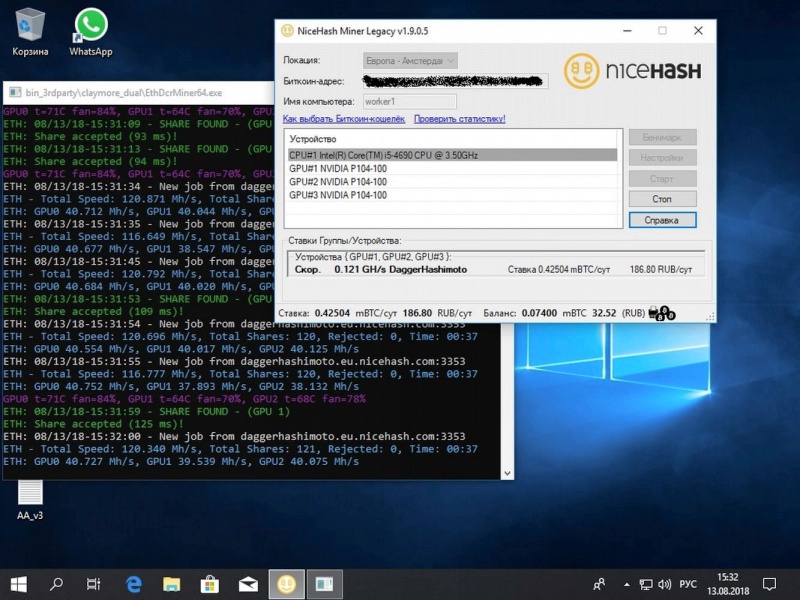This screenshot has width=800, height=600.
Task: Open People icon in system tray
Action: [599, 584]
